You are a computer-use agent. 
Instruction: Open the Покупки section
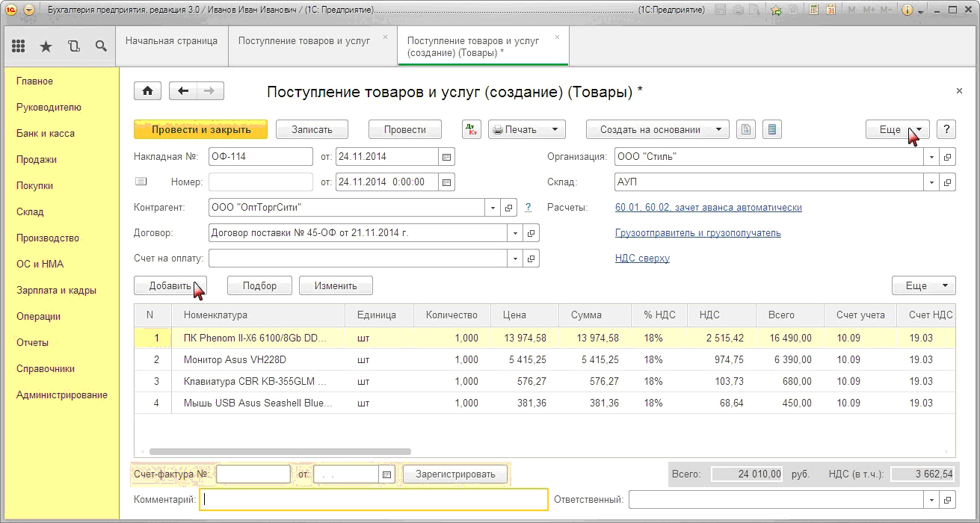click(34, 185)
